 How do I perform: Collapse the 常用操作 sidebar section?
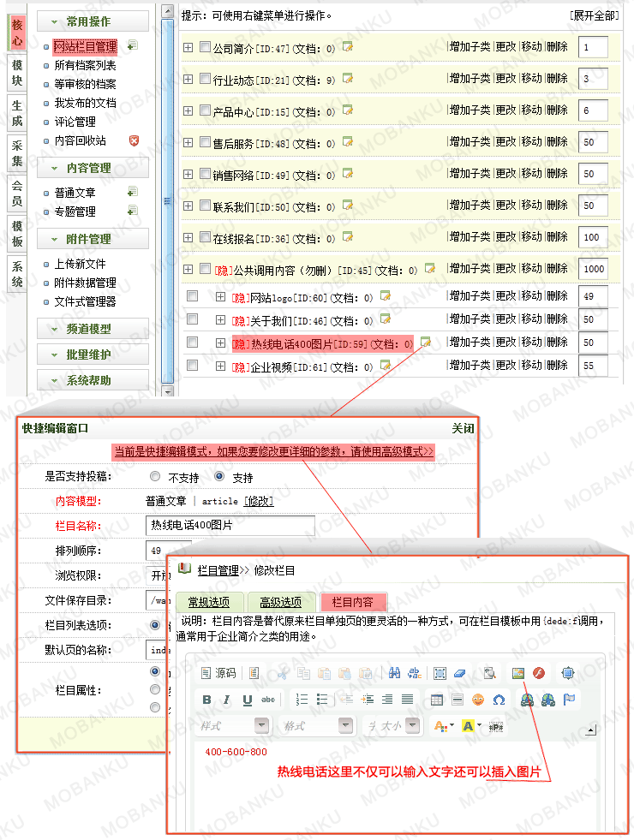93,21
